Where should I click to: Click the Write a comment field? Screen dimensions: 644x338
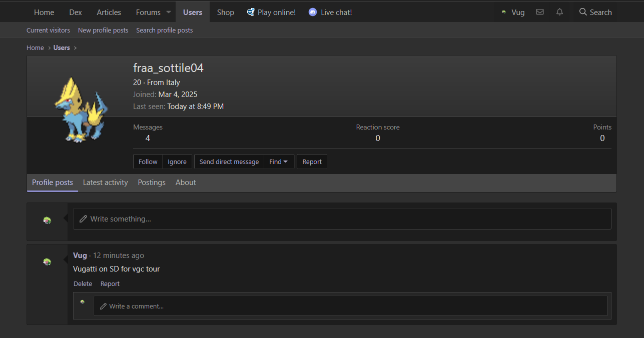(x=351, y=306)
